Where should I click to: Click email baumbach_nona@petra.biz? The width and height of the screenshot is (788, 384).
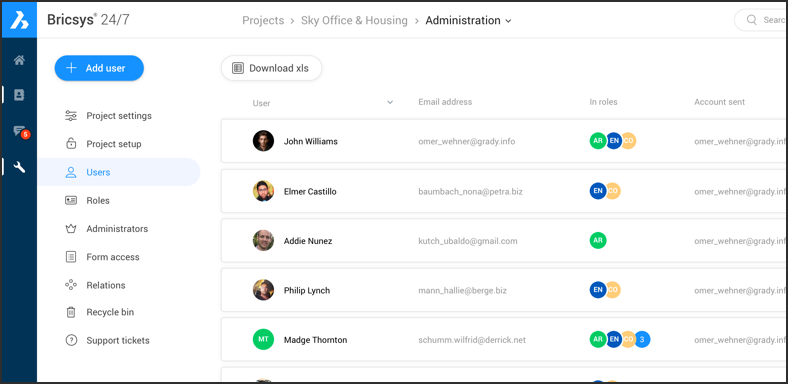point(470,191)
